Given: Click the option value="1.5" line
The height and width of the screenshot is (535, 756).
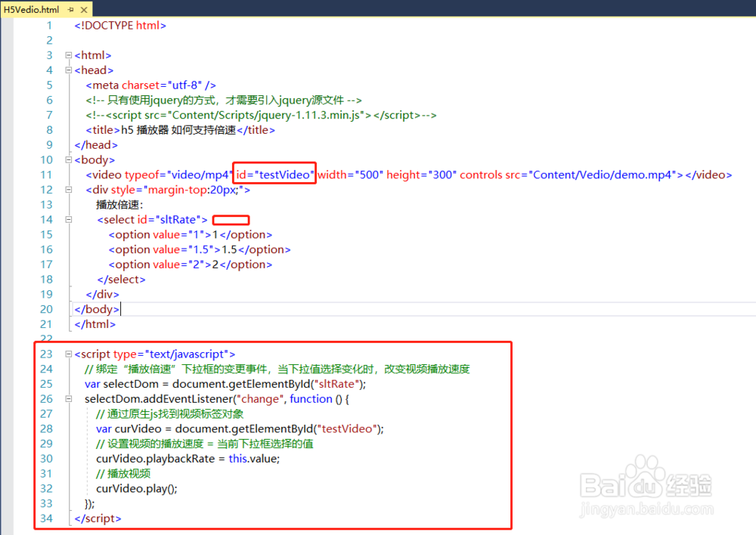Looking at the screenshot, I should tap(200, 249).
